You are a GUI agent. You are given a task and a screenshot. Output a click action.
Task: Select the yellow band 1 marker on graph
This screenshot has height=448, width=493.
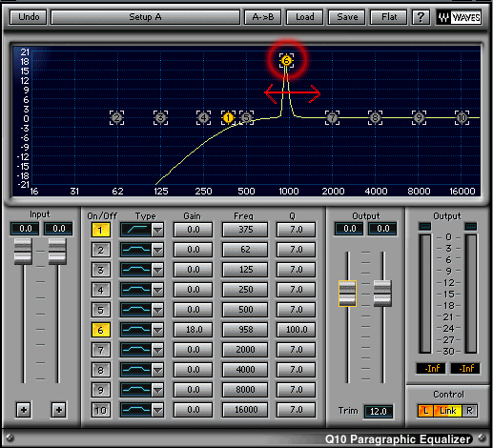coord(228,118)
